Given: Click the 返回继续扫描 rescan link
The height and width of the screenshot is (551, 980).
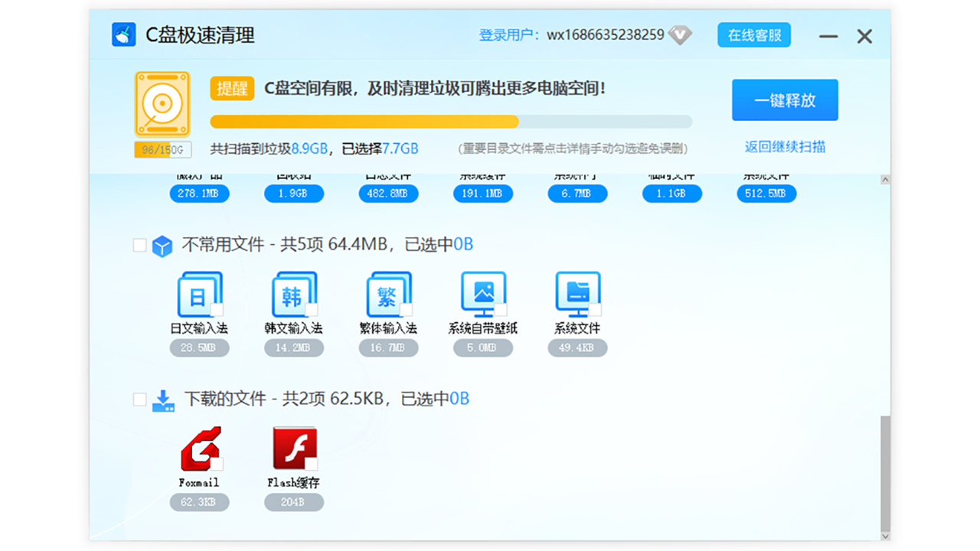Looking at the screenshot, I should point(785,147).
